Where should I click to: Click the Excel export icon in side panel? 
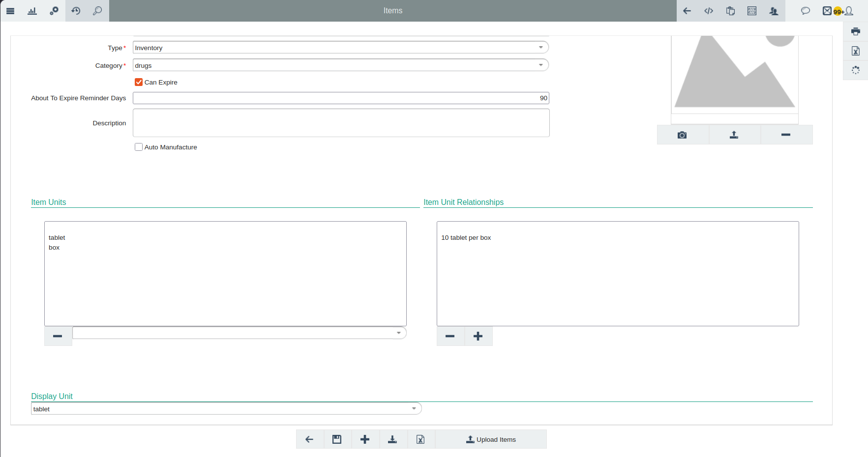click(x=856, y=51)
